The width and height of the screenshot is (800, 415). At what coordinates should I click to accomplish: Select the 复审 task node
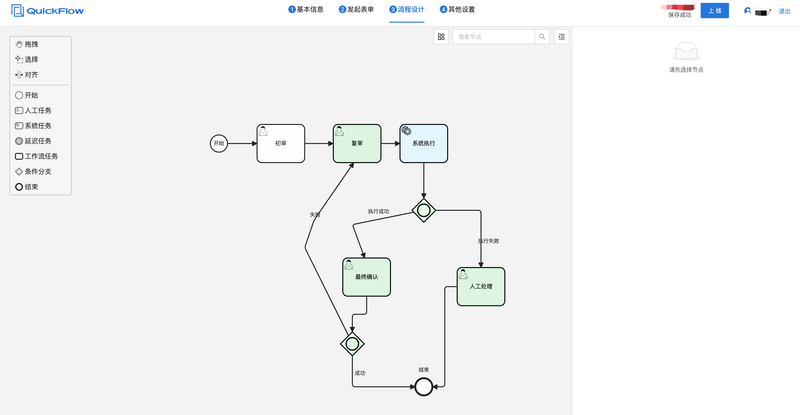357,143
